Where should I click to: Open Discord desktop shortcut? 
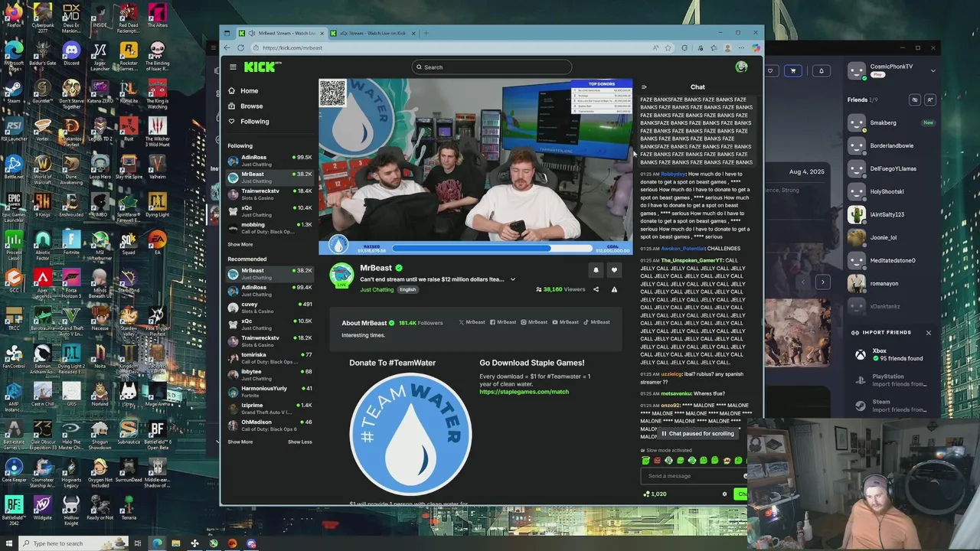click(x=71, y=54)
